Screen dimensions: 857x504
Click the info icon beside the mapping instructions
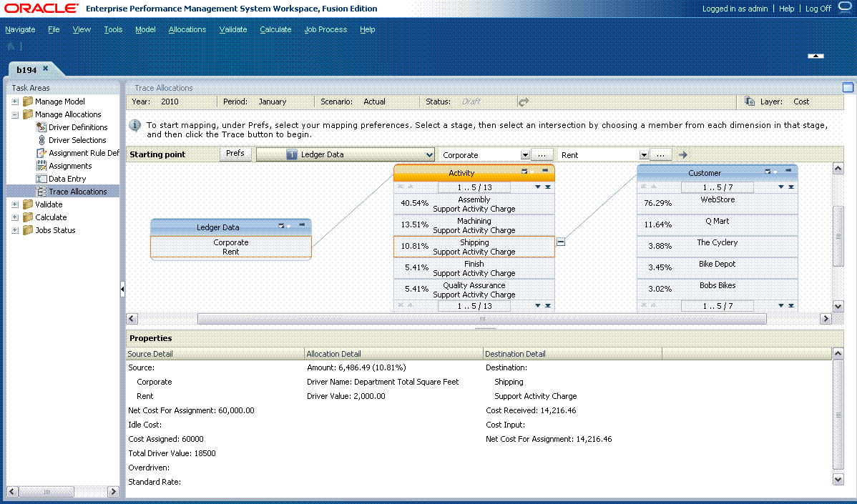coord(135,126)
